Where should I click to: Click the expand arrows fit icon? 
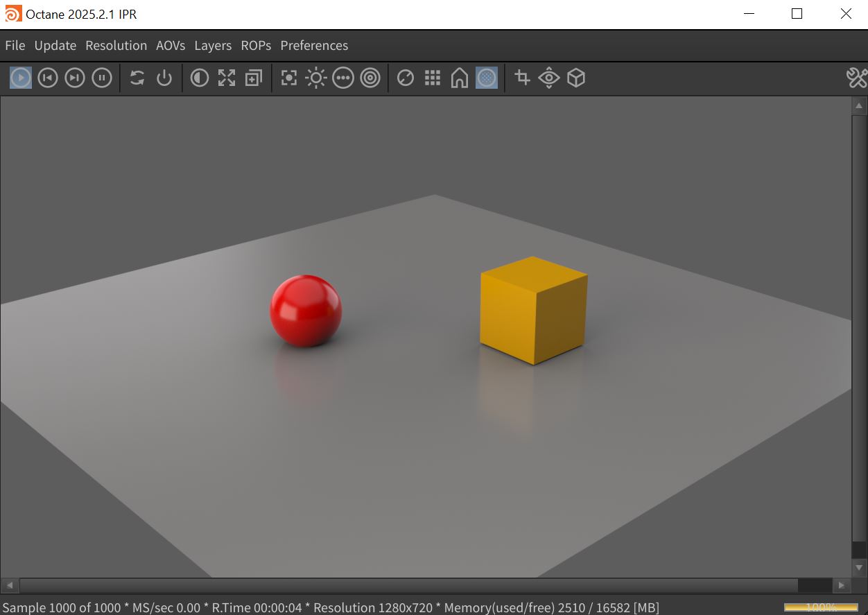227,78
